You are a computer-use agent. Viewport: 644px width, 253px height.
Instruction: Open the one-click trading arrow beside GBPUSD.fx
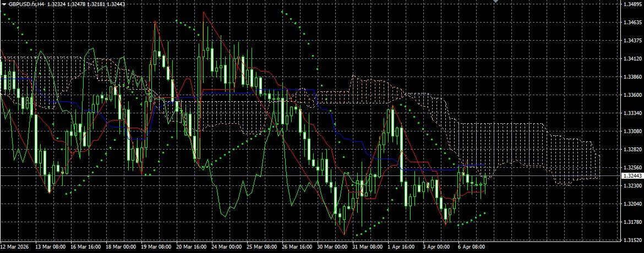(x=3, y=4)
